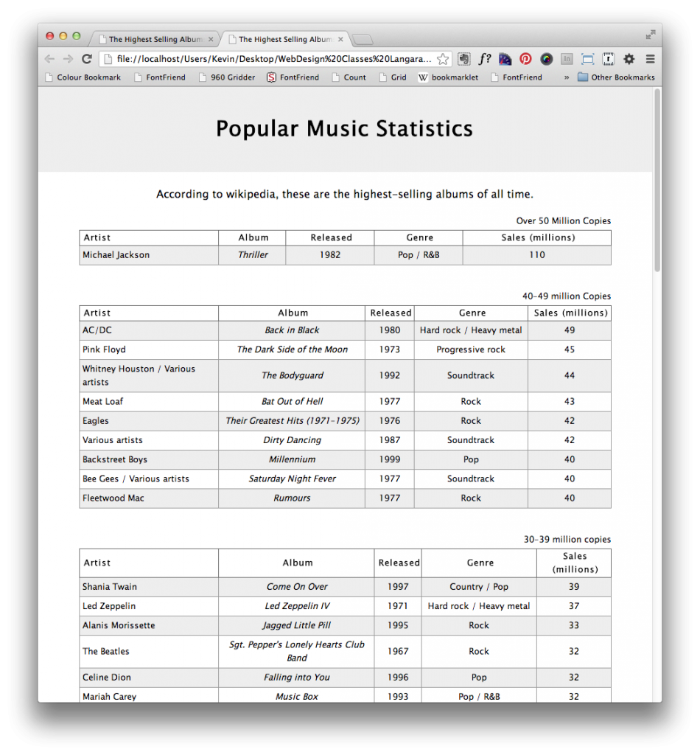Screen dimensions: 700x755
Task: Activate the f? font identifier extension
Action: [x=484, y=59]
